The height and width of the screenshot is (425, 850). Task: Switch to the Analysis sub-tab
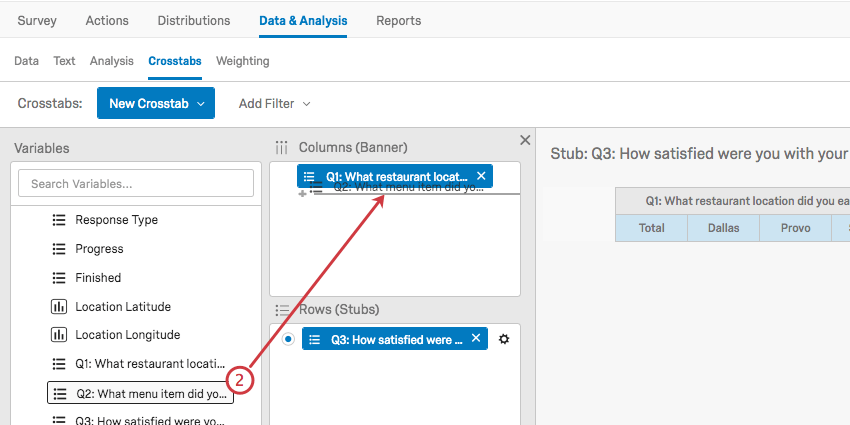click(x=112, y=61)
